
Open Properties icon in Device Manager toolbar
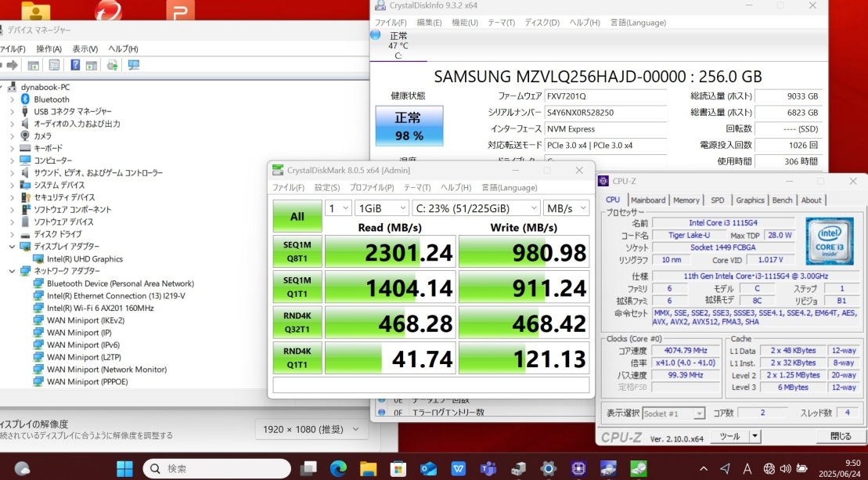click(54, 65)
